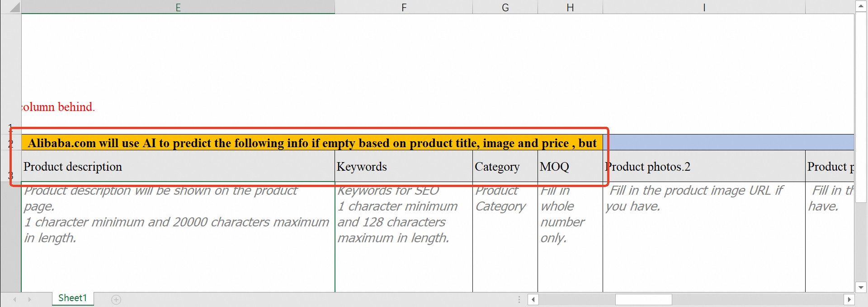
Task: Select row 2 header
Action: coord(11,143)
